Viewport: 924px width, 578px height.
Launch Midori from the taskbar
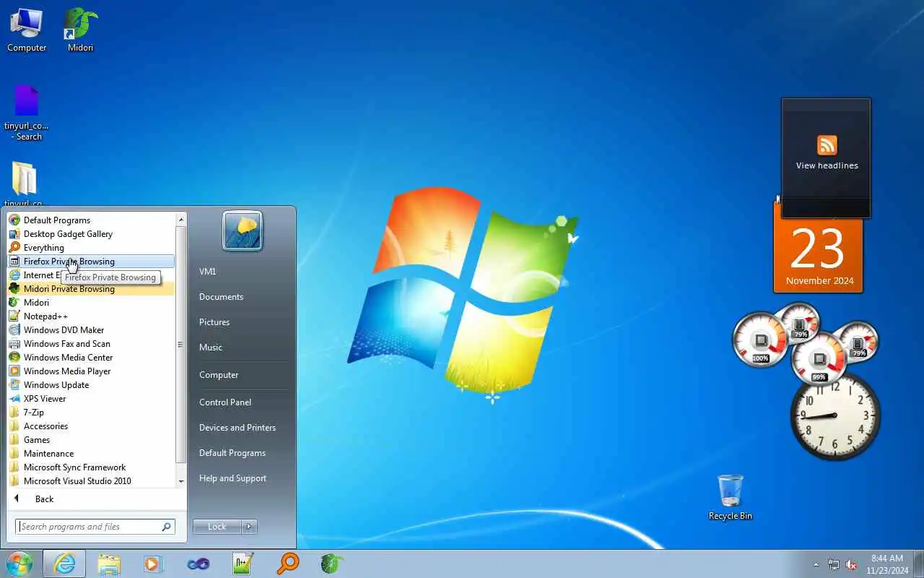coord(332,564)
